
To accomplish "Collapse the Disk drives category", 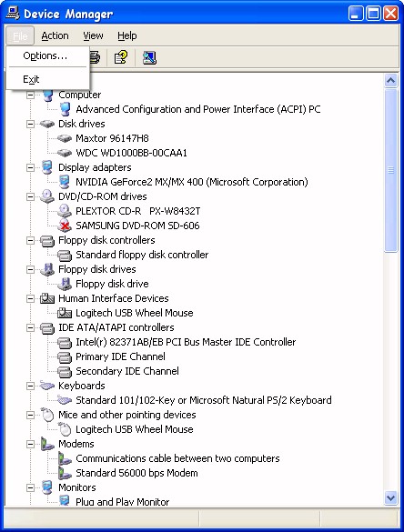I will click(31, 124).
